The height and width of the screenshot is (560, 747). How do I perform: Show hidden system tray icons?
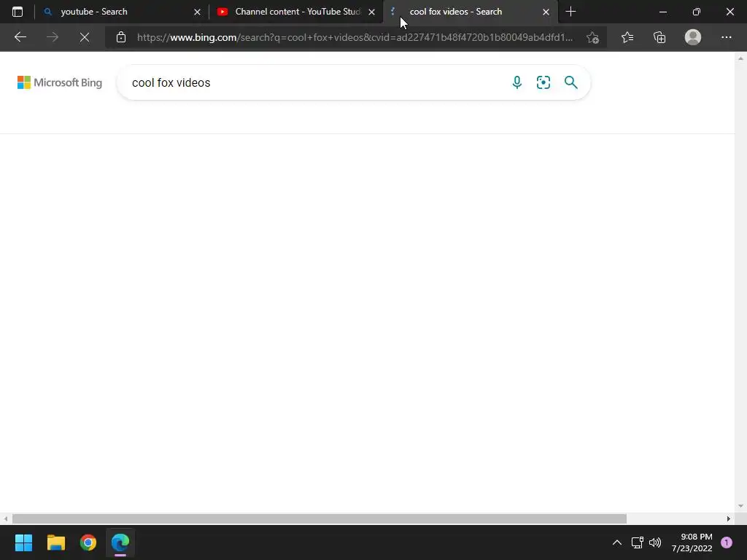pos(617,542)
